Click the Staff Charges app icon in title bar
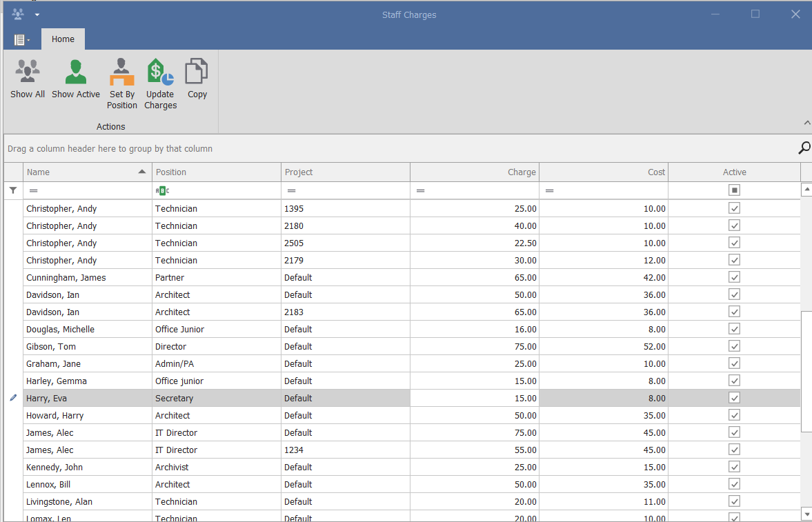 tap(18, 14)
